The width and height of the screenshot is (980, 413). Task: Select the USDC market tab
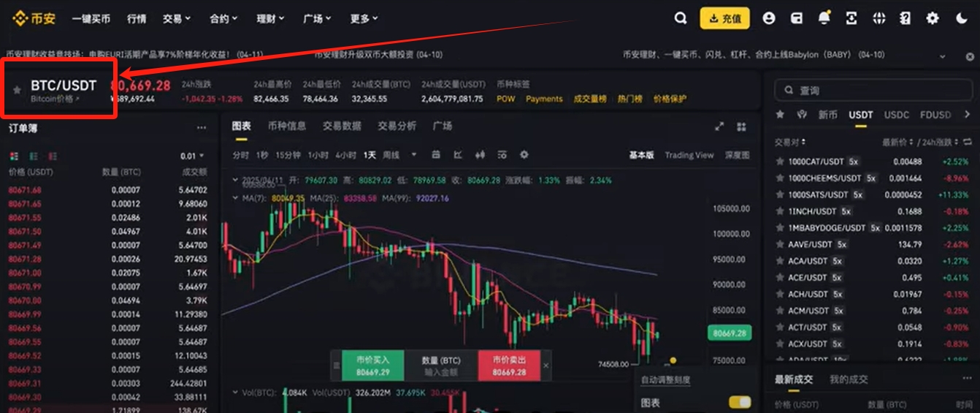click(x=897, y=115)
